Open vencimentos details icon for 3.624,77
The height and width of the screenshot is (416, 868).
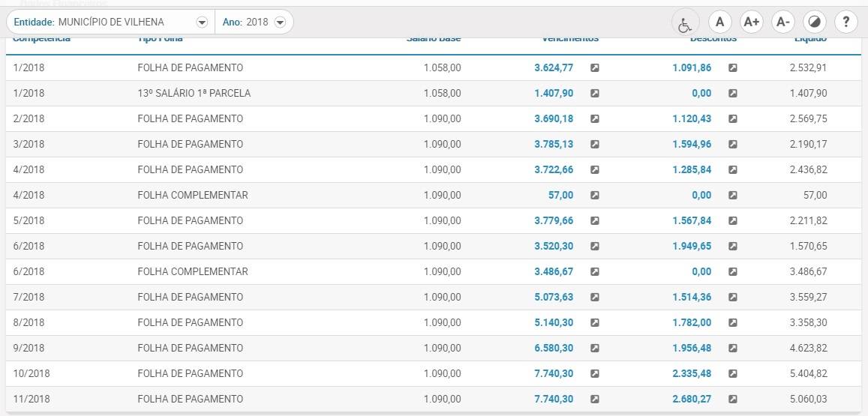(594, 68)
